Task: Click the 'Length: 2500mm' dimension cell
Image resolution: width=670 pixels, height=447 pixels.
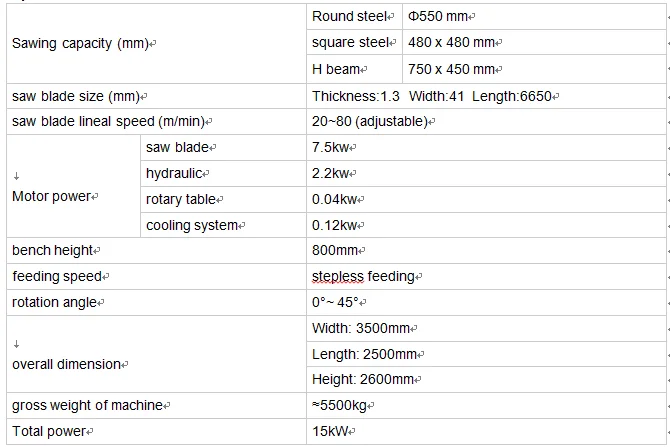Action: [x=364, y=354]
